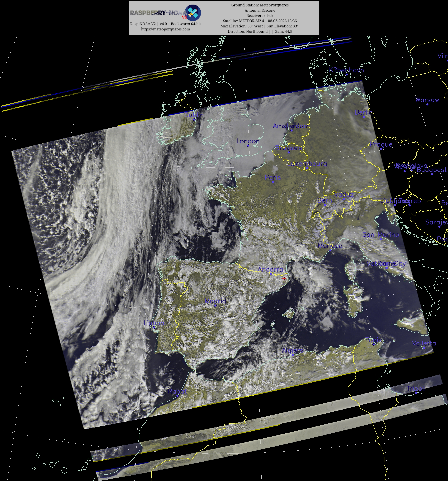Click the Paris city marker dot
Viewport: 448px width, 481px height.
click(x=273, y=182)
